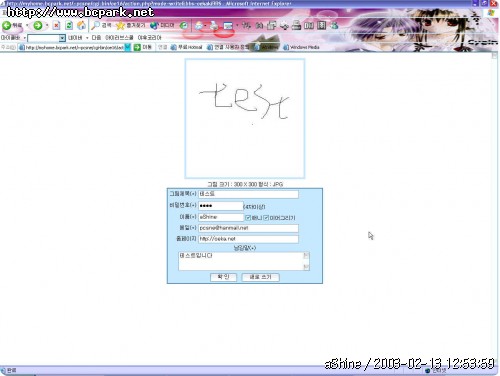The width and height of the screenshot is (500, 376).
Task: Refresh the page using the Refresh icon
Action: pyautogui.click(x=69, y=25)
